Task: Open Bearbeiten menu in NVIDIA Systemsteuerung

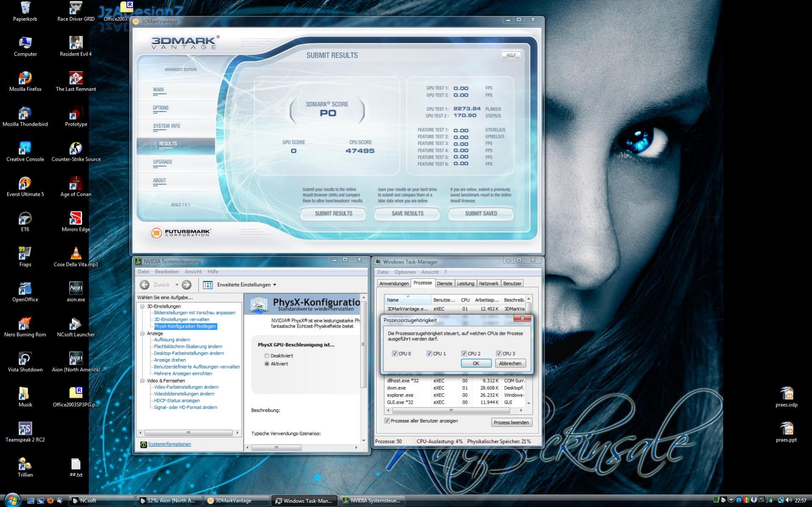Action: coord(167,271)
